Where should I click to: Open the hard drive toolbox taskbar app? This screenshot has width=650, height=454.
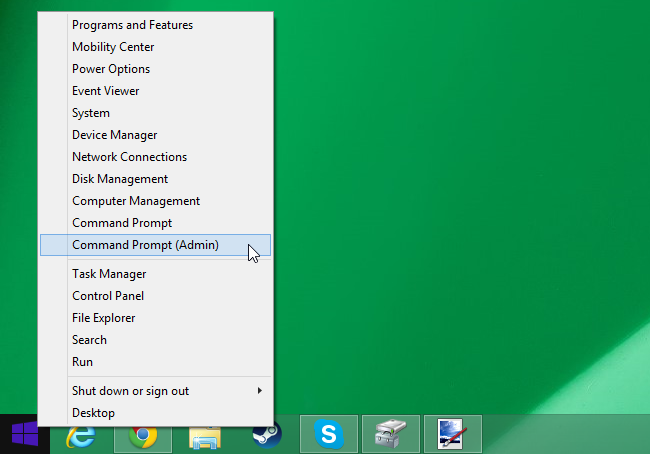tap(391, 434)
